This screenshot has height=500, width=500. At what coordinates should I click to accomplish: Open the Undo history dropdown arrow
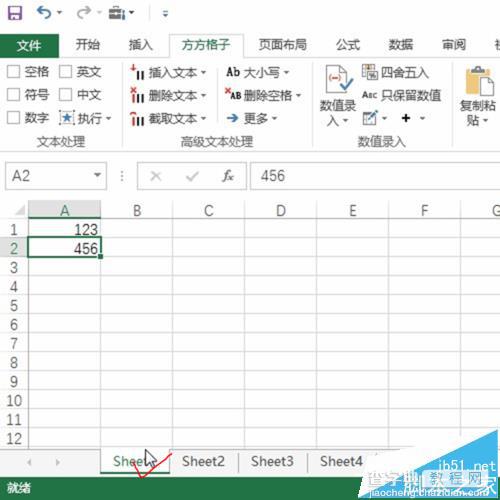(x=59, y=13)
